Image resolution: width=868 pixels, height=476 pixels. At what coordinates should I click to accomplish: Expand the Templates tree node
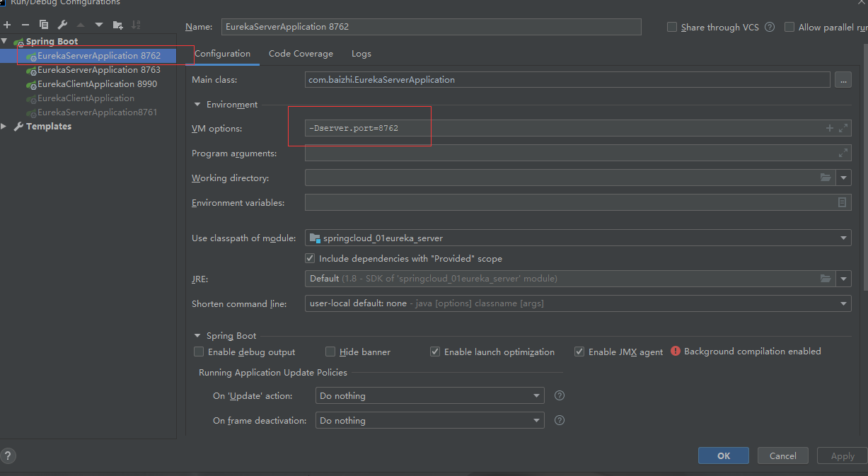pyautogui.click(x=5, y=126)
